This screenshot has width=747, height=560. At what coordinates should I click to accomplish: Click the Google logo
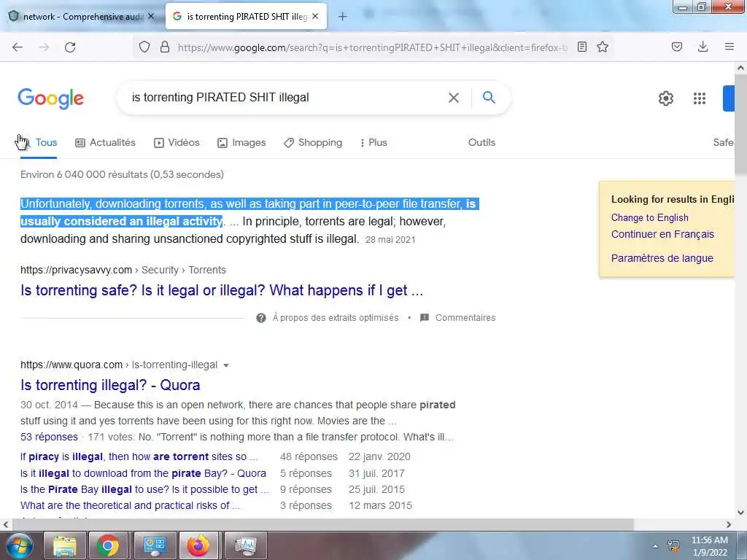point(51,98)
